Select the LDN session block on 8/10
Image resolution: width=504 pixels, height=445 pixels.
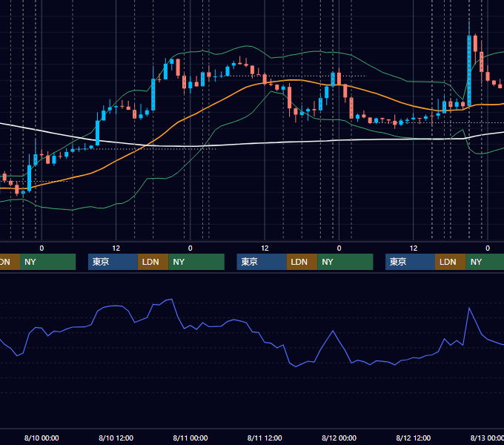153,262
